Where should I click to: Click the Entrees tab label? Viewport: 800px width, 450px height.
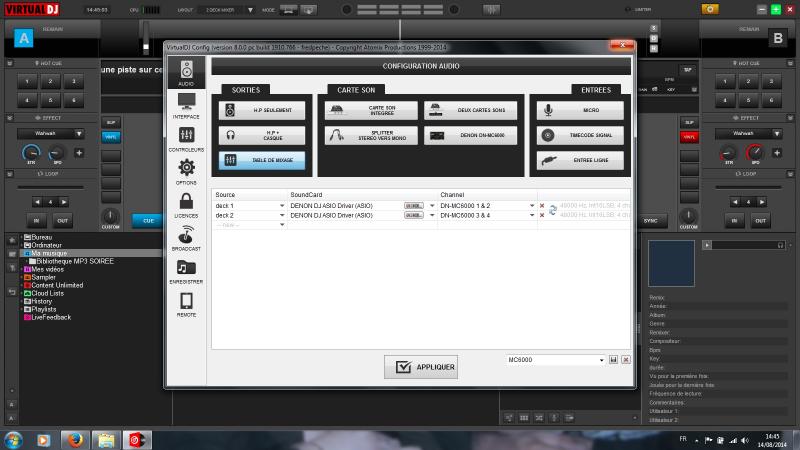click(x=596, y=90)
